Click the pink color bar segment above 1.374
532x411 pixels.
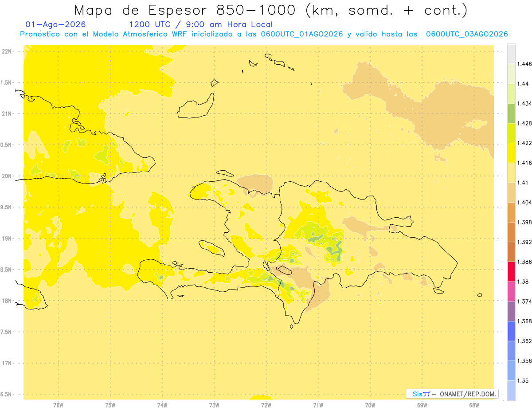click(x=512, y=291)
